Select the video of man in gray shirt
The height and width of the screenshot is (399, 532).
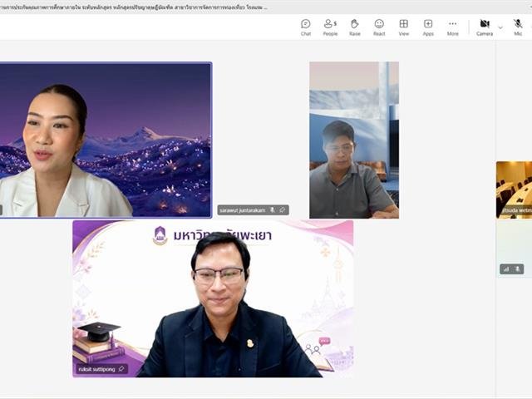pos(354,140)
